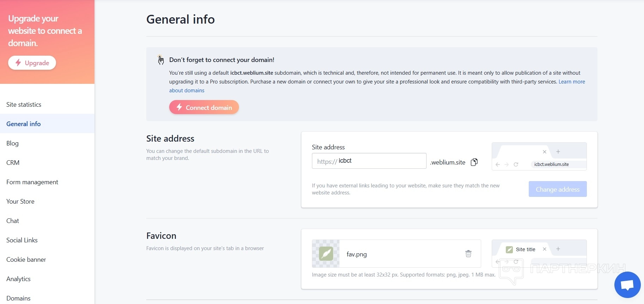
Task: Select General info sidebar item
Action: pyautogui.click(x=24, y=124)
